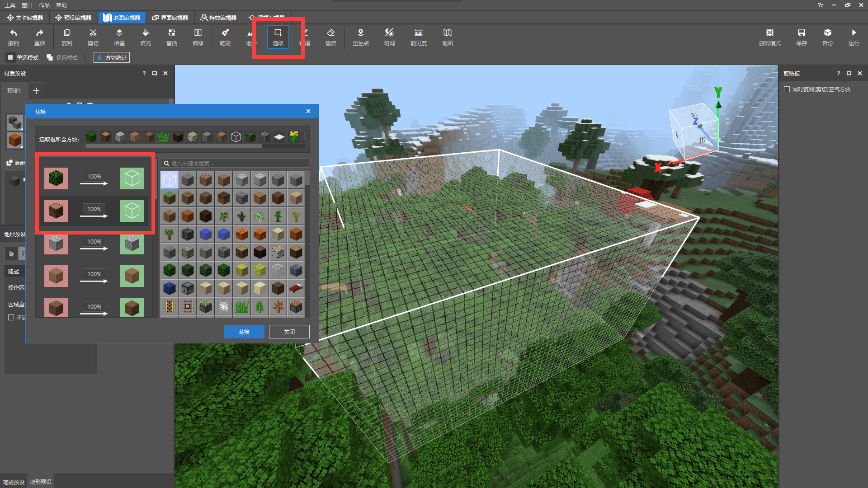Create a backup via 备份
This screenshot has height=488, width=868.
tap(828, 37)
